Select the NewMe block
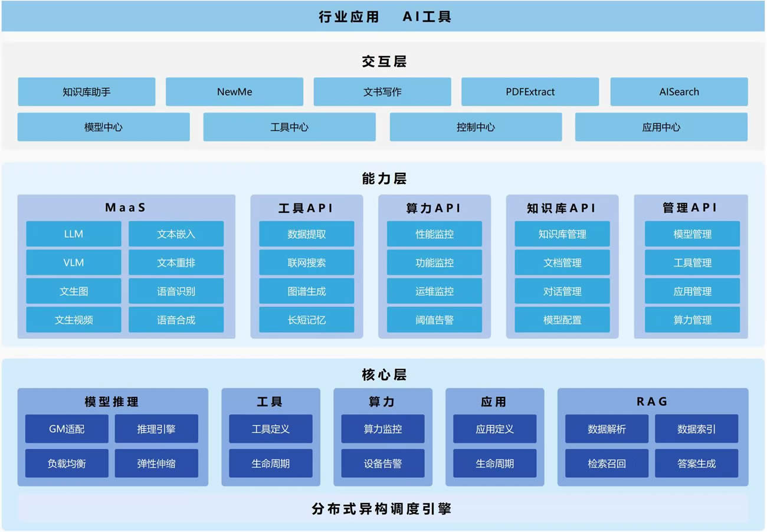 [234, 92]
